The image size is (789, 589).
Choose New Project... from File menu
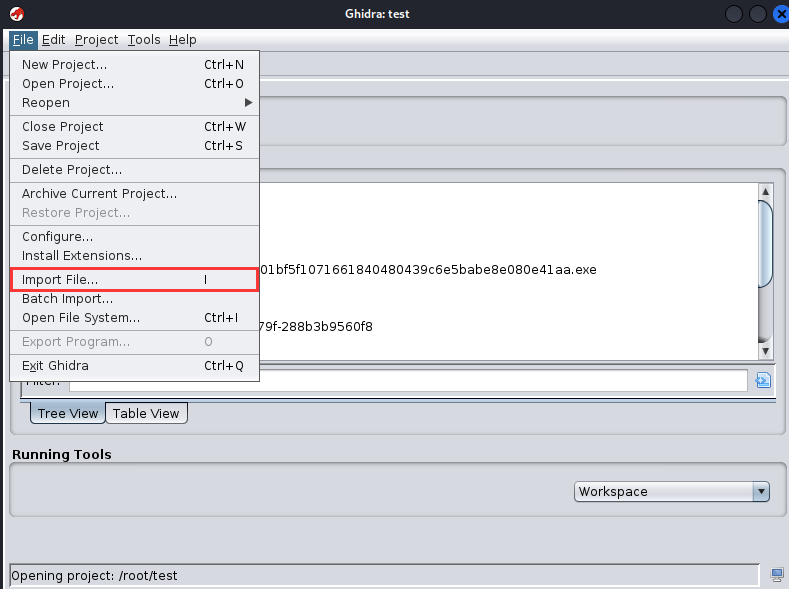point(134,64)
